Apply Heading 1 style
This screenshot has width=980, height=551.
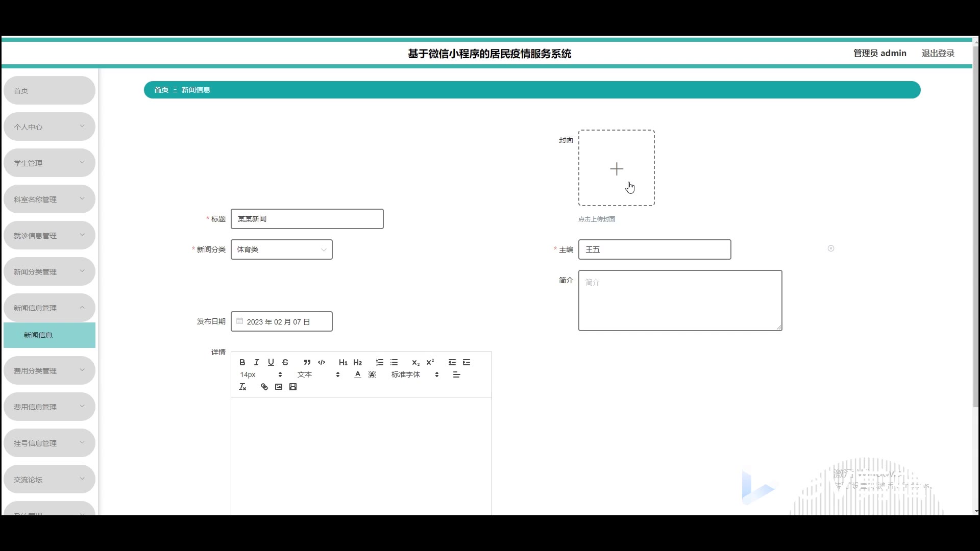pyautogui.click(x=343, y=362)
